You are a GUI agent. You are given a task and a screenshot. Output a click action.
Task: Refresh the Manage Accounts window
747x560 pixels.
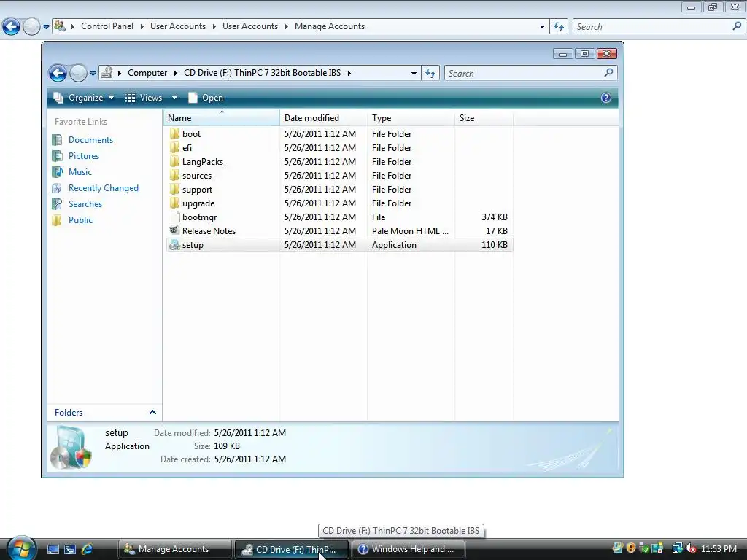coord(559,27)
